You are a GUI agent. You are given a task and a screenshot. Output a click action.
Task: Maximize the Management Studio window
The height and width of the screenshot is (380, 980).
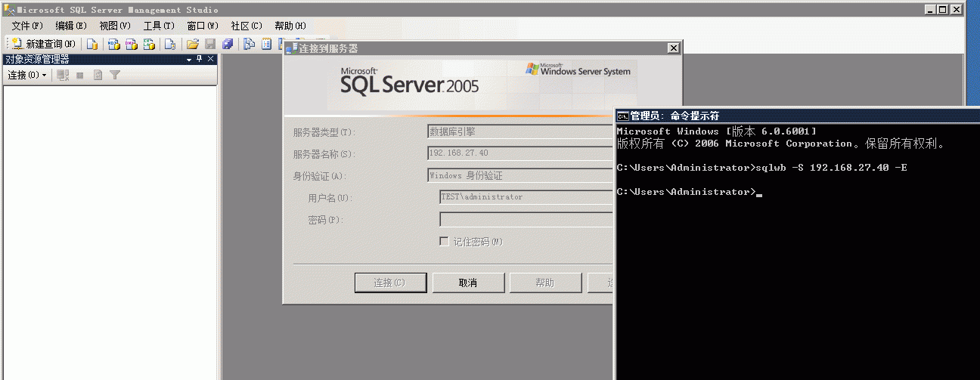coord(942,10)
